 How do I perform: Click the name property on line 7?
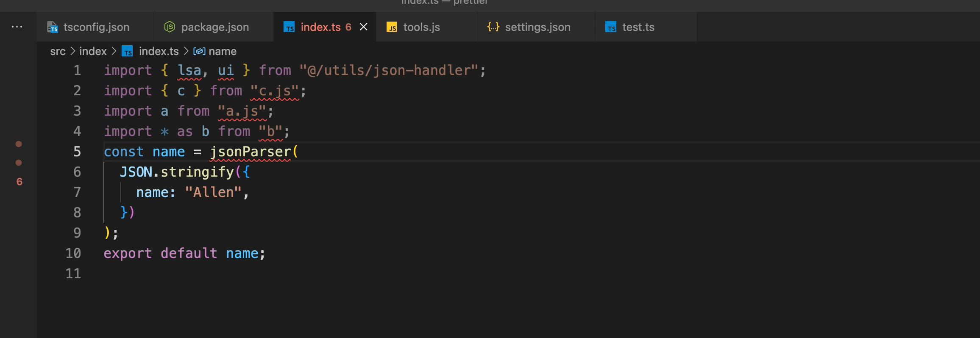coord(152,192)
